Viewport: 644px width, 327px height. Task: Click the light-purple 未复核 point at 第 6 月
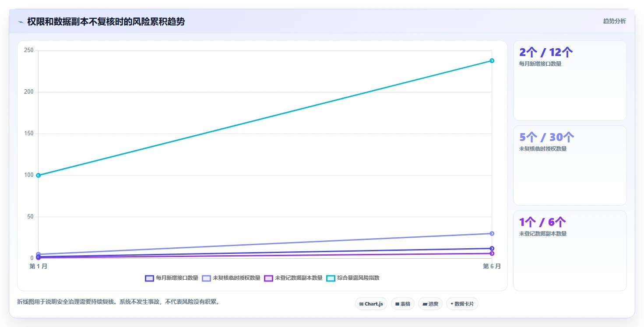pos(492,233)
